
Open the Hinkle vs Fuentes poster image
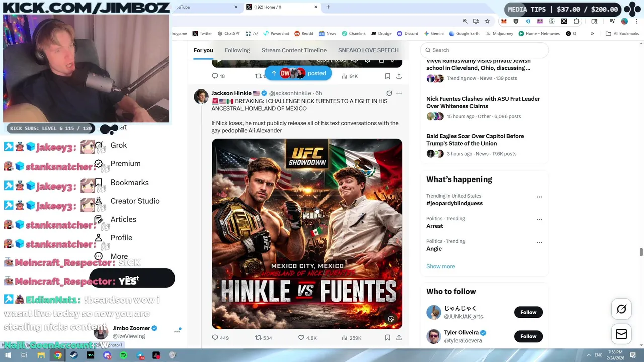click(307, 234)
